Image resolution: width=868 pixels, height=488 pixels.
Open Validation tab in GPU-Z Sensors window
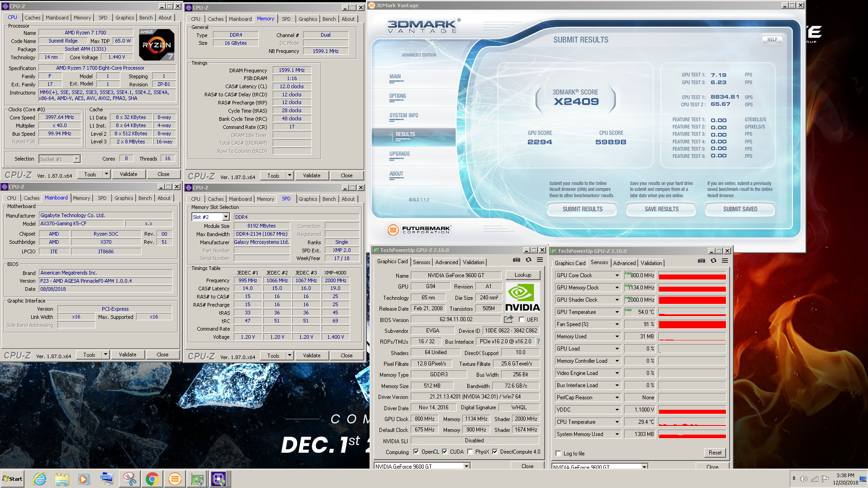click(651, 263)
